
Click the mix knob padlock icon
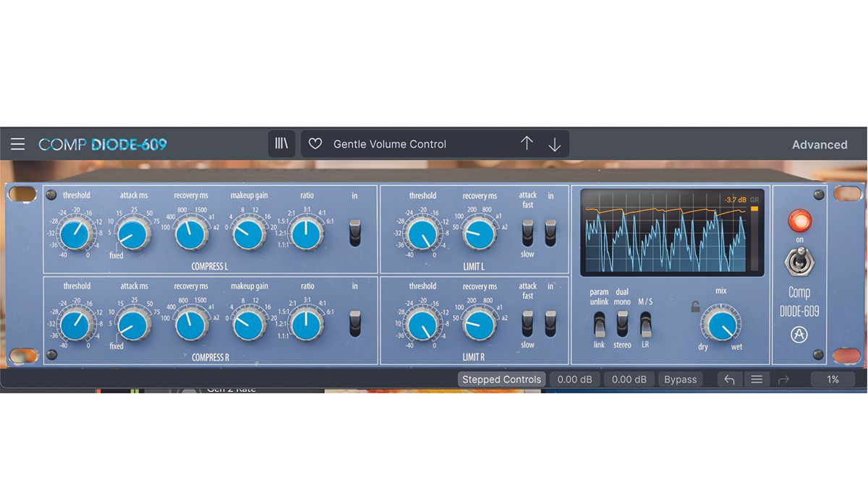click(695, 307)
